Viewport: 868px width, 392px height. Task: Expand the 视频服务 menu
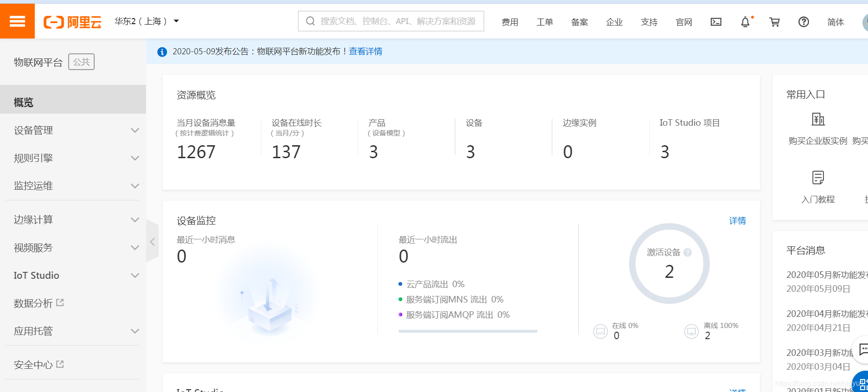(73, 248)
